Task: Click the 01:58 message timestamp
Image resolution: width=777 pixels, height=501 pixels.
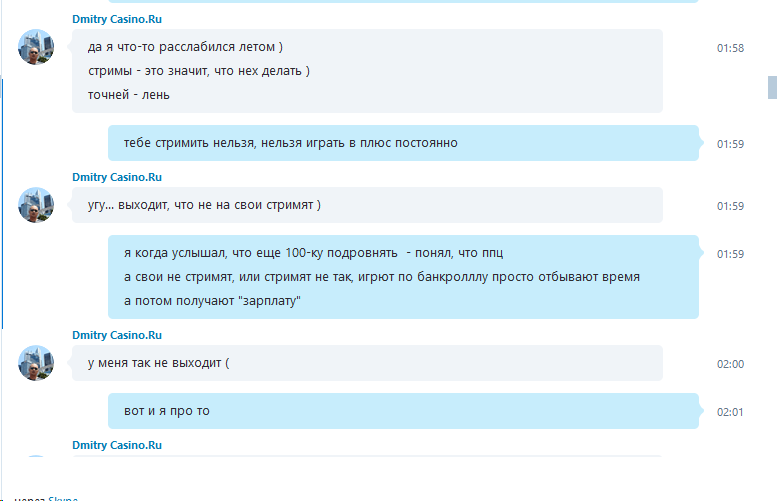Action: 730,48
